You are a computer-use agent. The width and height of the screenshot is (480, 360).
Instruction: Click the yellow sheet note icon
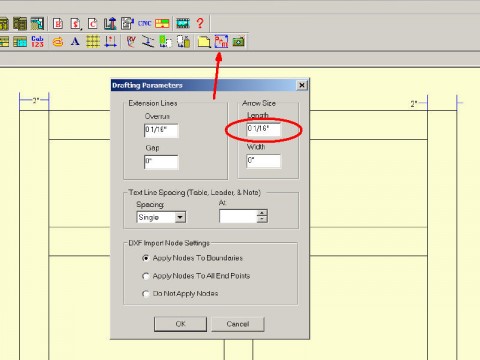204,42
